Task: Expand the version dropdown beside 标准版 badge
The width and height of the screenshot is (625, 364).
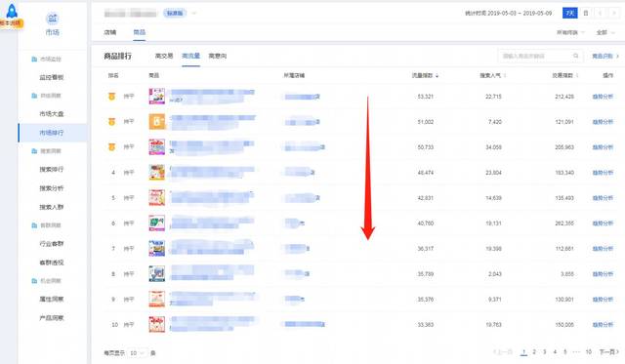Action: [194, 13]
